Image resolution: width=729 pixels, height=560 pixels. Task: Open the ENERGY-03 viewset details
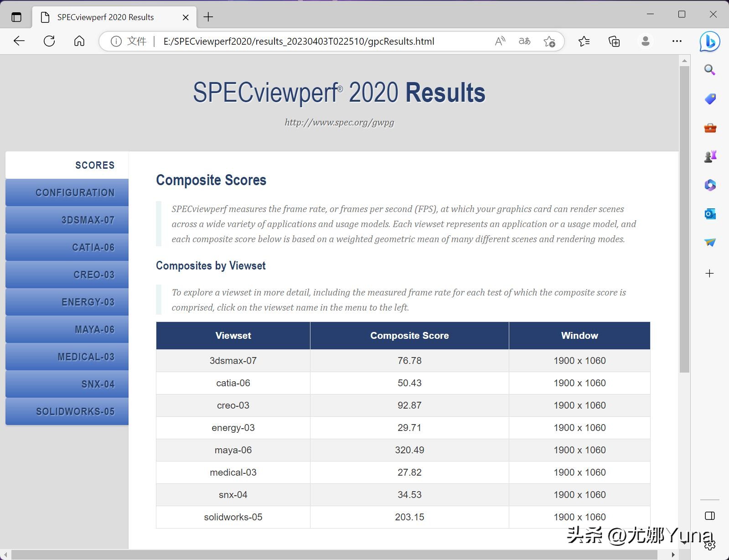pyautogui.click(x=67, y=302)
